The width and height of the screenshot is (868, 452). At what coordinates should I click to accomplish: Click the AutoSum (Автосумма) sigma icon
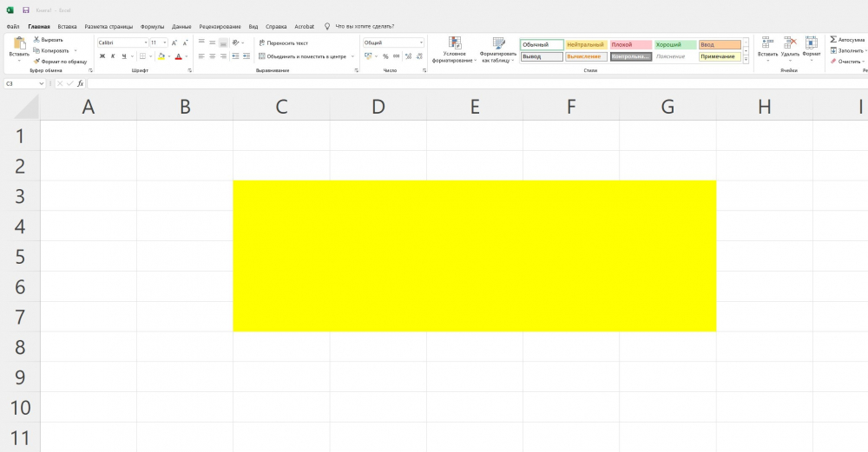tap(833, 40)
